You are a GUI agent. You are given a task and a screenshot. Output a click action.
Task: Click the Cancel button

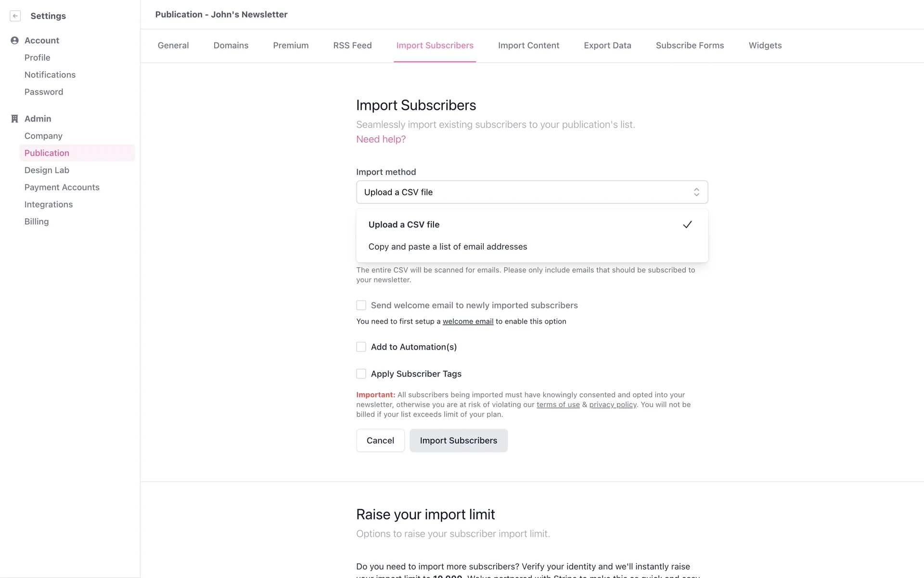tap(380, 440)
